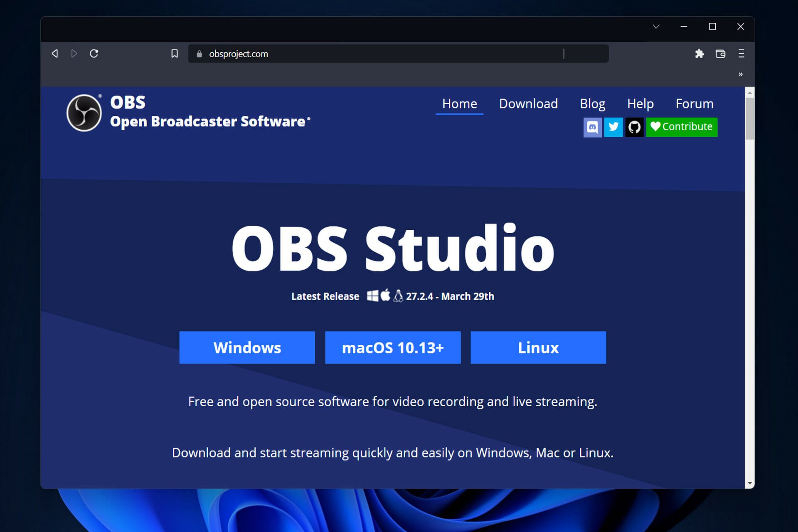798x532 pixels.
Task: Click the Linux penguin icon beside Latest Release
Action: 398,296
